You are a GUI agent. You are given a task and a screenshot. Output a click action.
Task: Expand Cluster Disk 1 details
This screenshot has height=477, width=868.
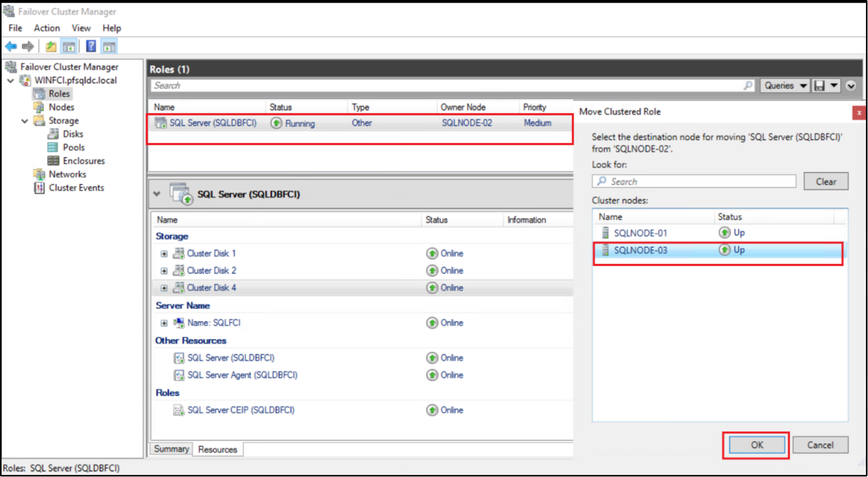point(164,254)
